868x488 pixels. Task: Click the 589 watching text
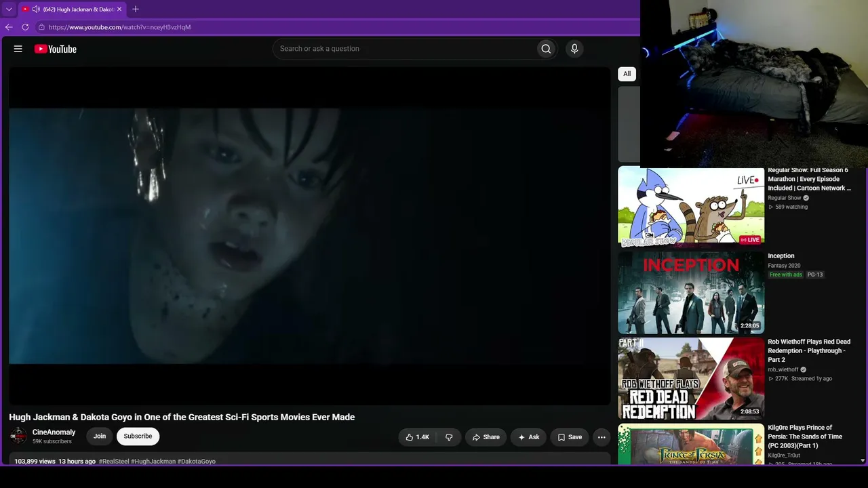click(788, 207)
